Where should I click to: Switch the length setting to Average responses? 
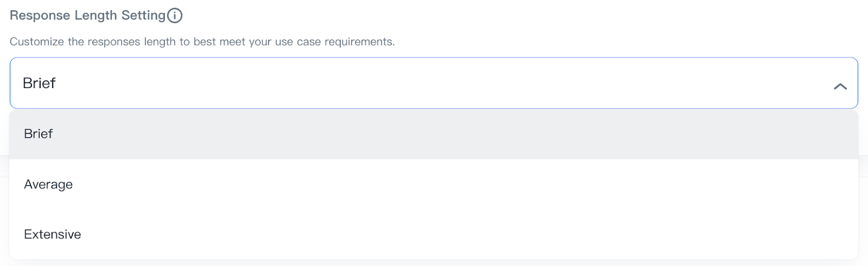(48, 185)
